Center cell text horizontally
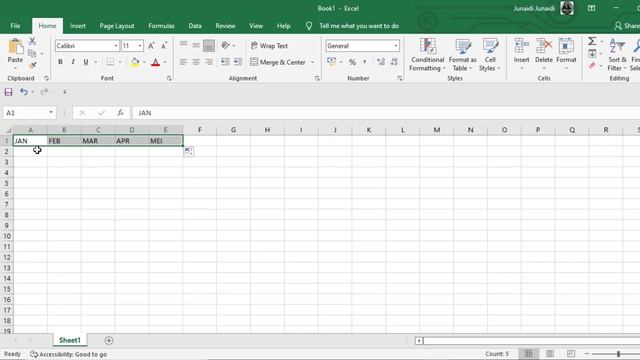Screen dimensions: 640x360 [x=196, y=62]
